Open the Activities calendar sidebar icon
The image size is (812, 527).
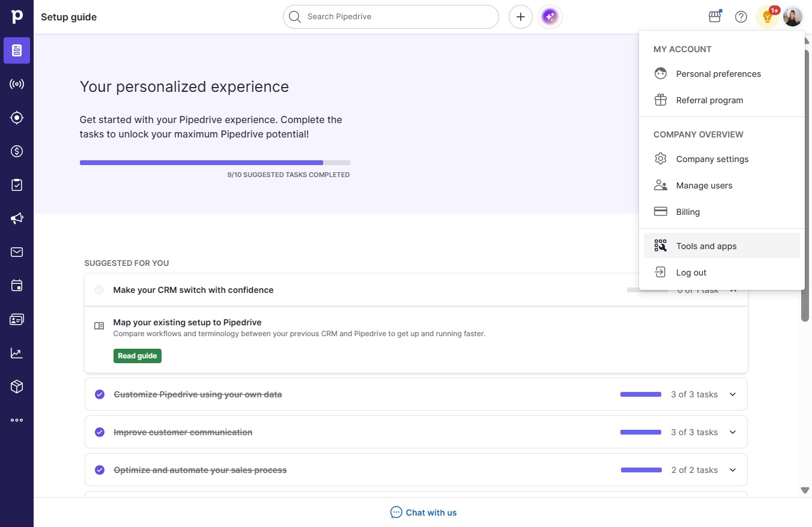tap(17, 286)
